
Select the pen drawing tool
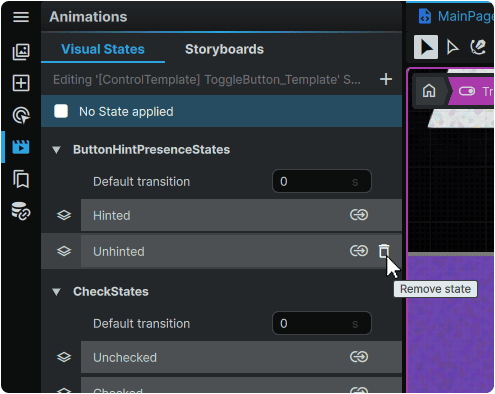[x=478, y=47]
